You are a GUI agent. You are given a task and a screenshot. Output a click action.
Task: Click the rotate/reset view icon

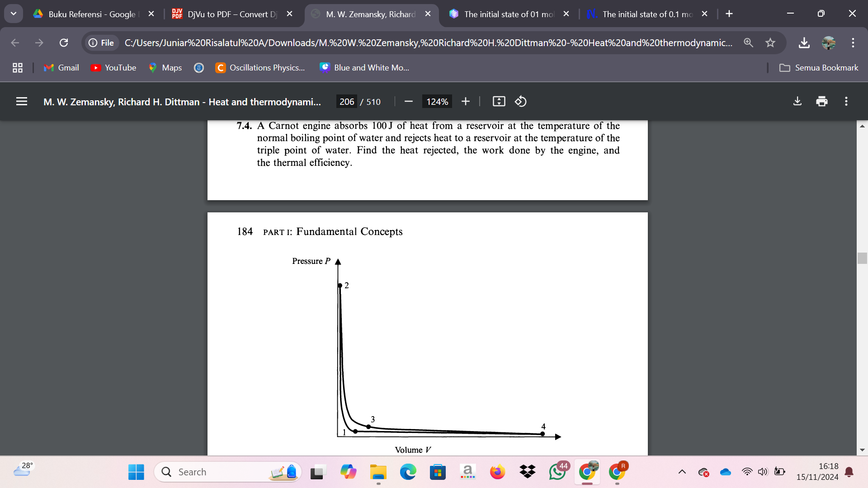(x=520, y=101)
